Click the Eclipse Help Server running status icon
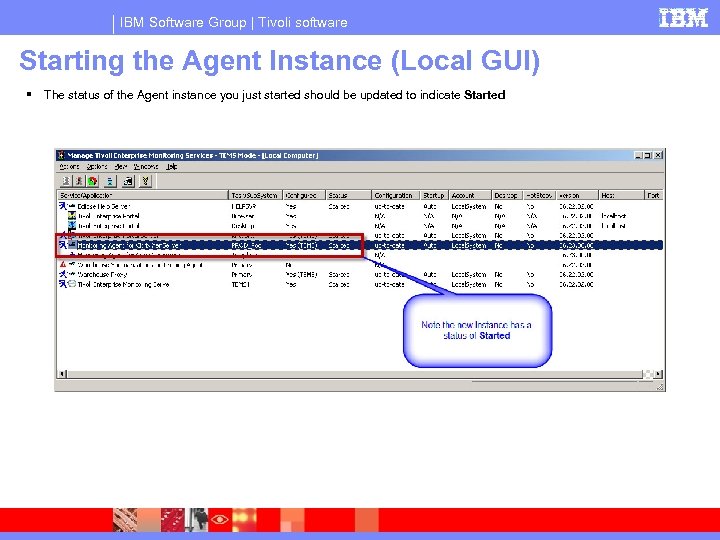The image size is (720, 540). point(63,206)
